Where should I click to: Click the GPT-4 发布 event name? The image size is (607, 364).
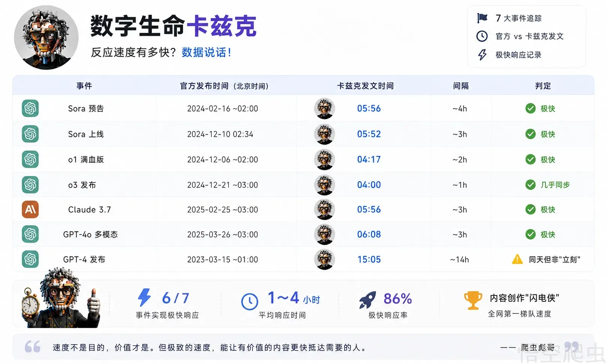click(84, 260)
